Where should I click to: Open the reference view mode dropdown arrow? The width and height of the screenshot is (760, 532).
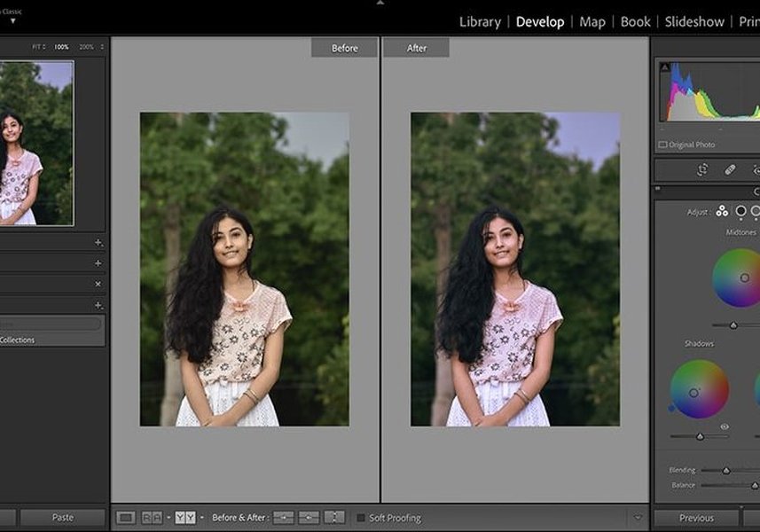tap(168, 518)
